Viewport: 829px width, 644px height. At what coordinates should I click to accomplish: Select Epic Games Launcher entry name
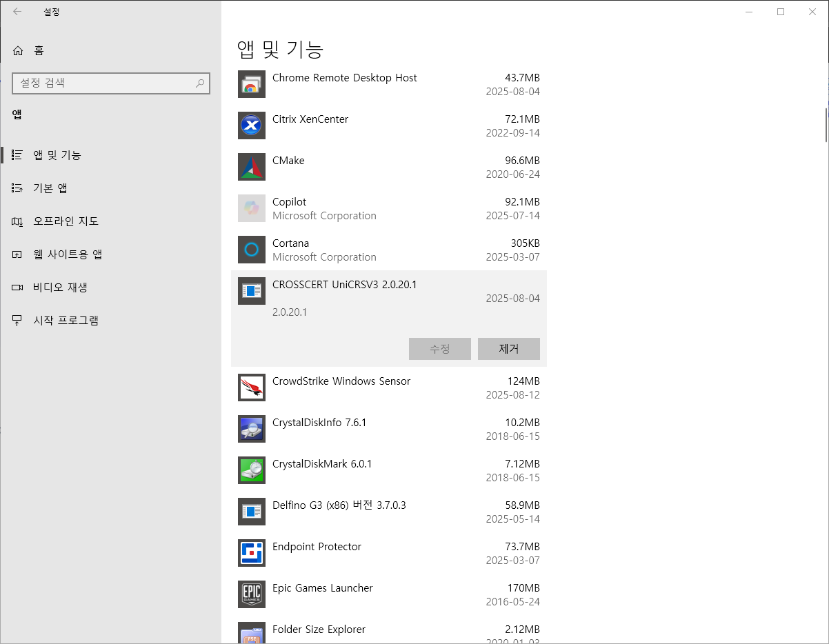tap(322, 588)
